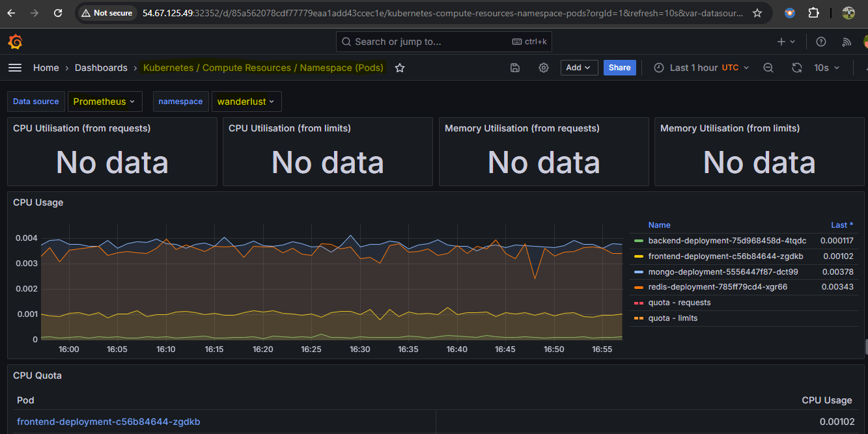Bookmark this page with the address bar star
868x434 pixels.
tap(757, 13)
